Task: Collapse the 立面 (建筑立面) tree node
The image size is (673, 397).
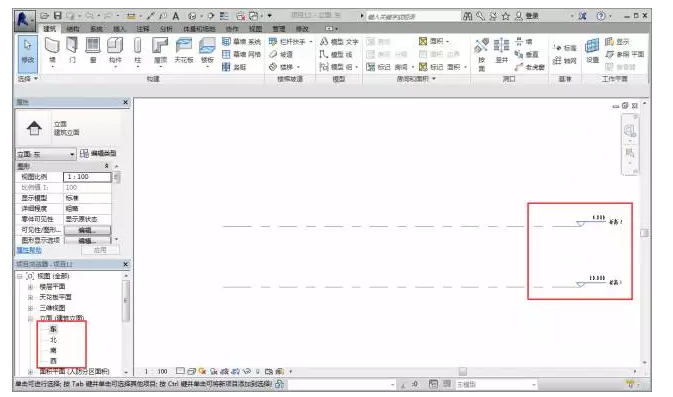Action: [x=30, y=319]
